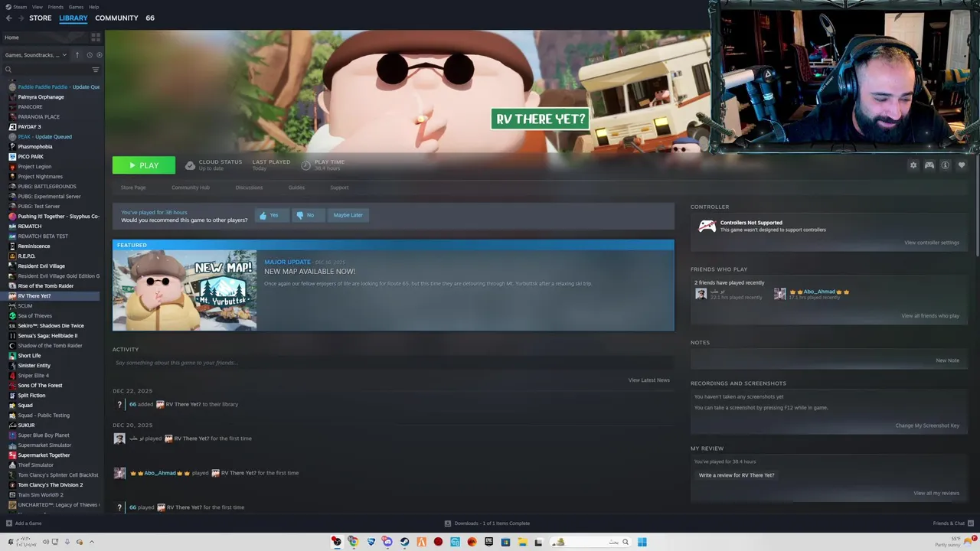The image size is (980, 551).
Task: Open NEW MAP AVAILABLE NOW update
Action: (309, 272)
